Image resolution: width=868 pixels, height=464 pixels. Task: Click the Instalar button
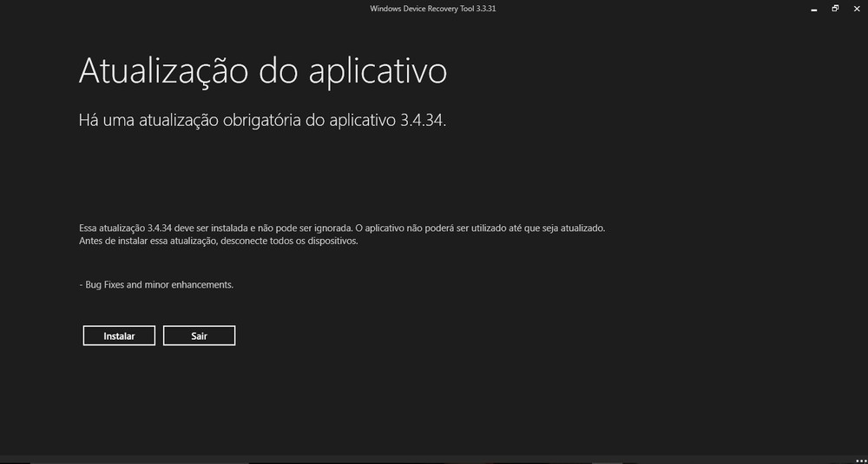(119, 335)
